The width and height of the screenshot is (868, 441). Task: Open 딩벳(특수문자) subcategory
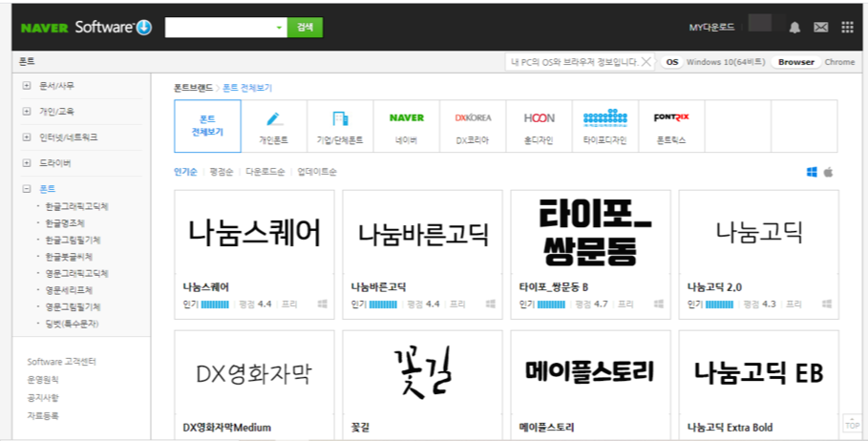(72, 324)
